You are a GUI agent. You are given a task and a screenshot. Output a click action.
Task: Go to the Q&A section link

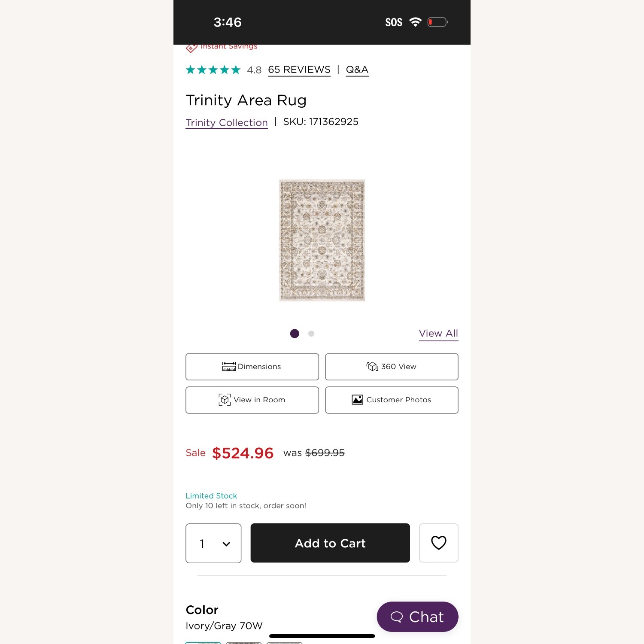click(357, 70)
